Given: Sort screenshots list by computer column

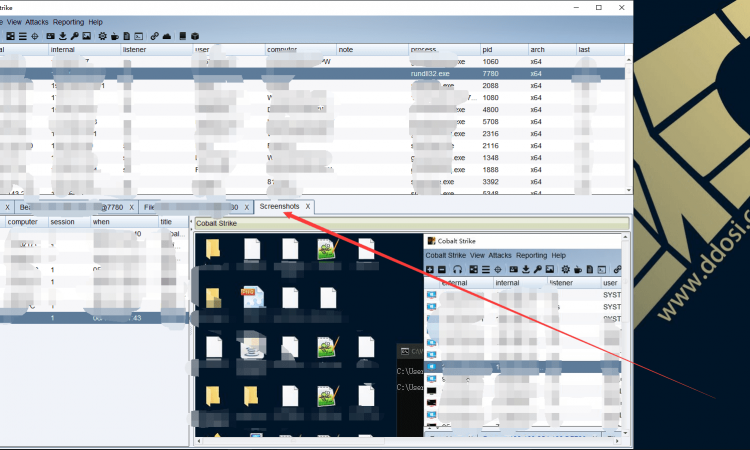Looking at the screenshot, I should click(27, 222).
